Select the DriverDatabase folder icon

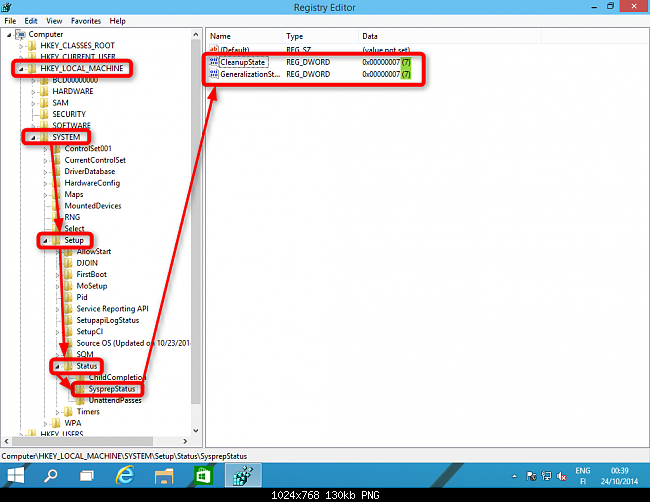[x=57, y=171]
